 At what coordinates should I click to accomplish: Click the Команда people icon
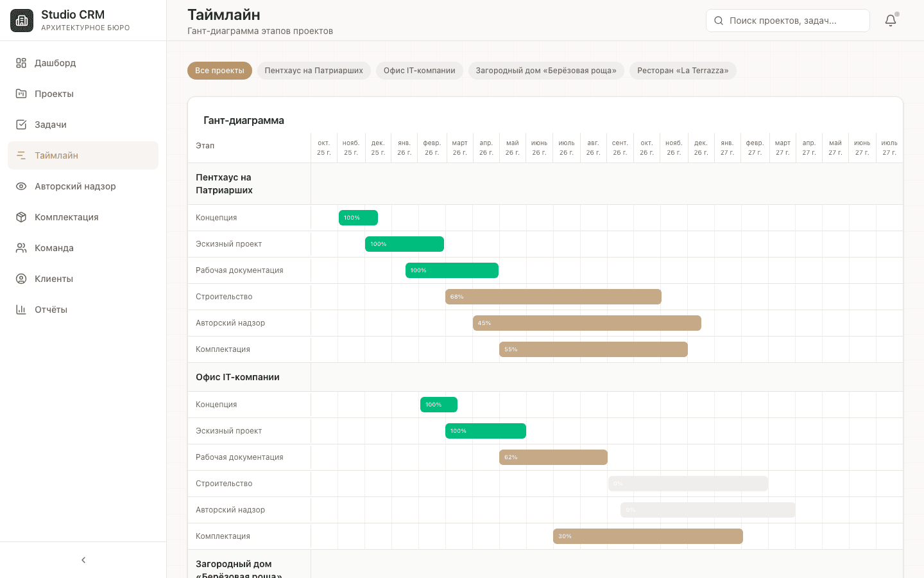click(21, 248)
